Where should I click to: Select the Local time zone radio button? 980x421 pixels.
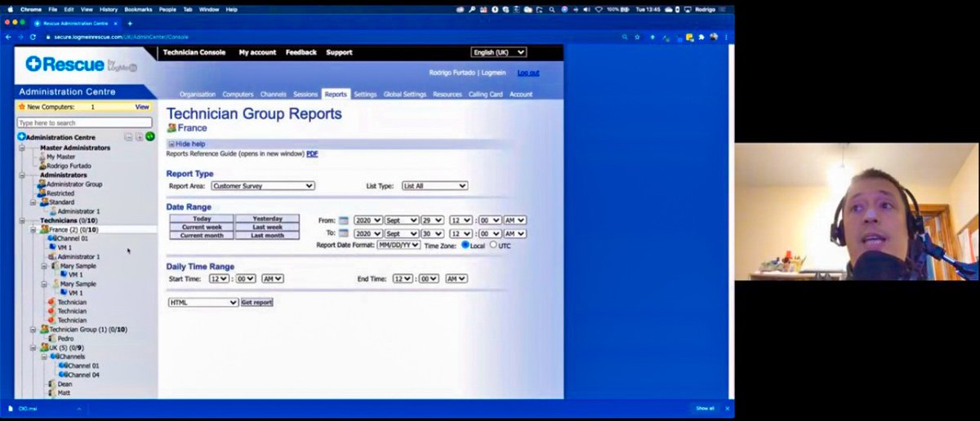[x=465, y=245]
